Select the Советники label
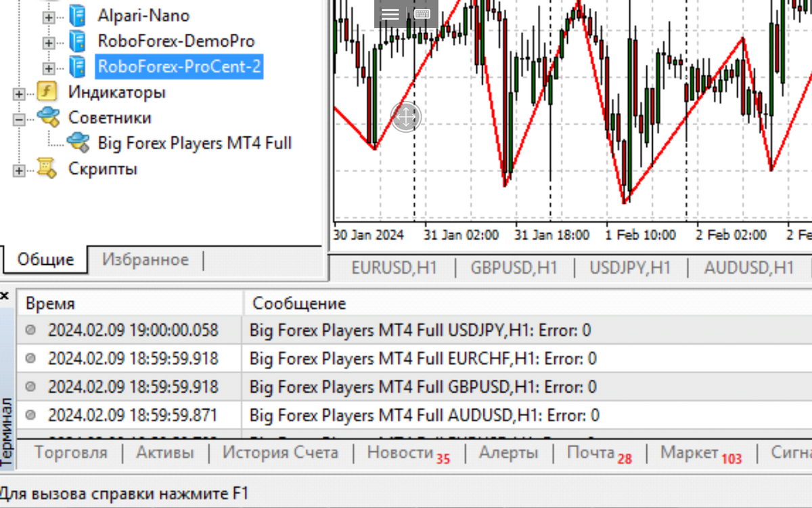 point(110,117)
